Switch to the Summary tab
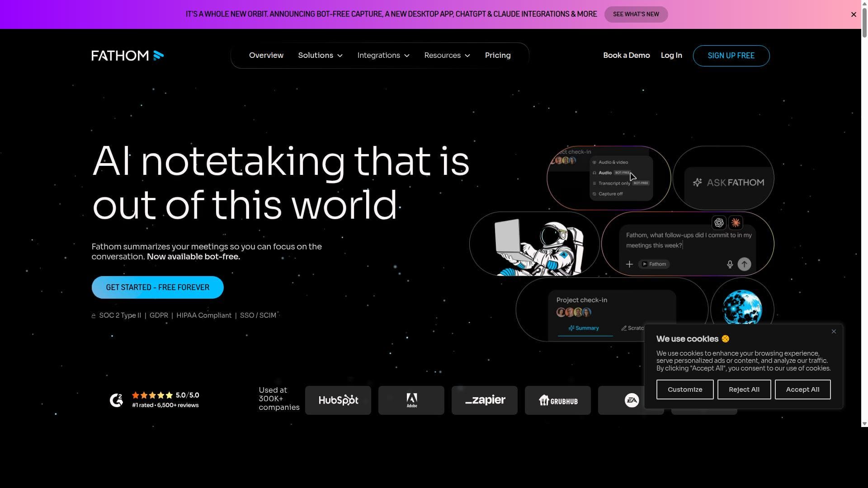 [584, 328]
